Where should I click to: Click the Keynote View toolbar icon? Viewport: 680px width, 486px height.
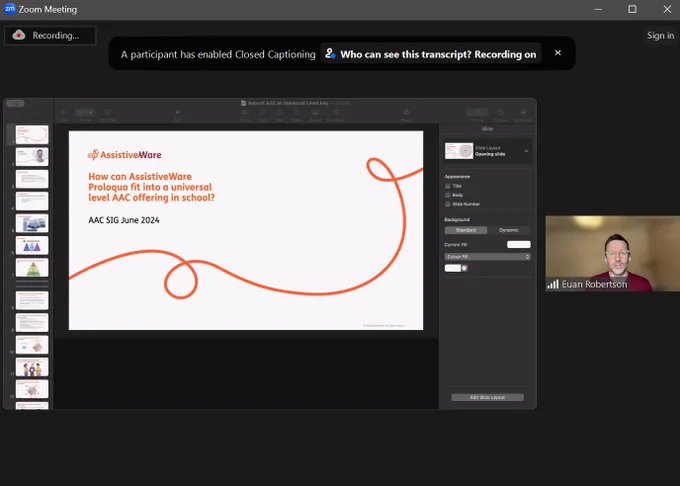[x=64, y=112]
